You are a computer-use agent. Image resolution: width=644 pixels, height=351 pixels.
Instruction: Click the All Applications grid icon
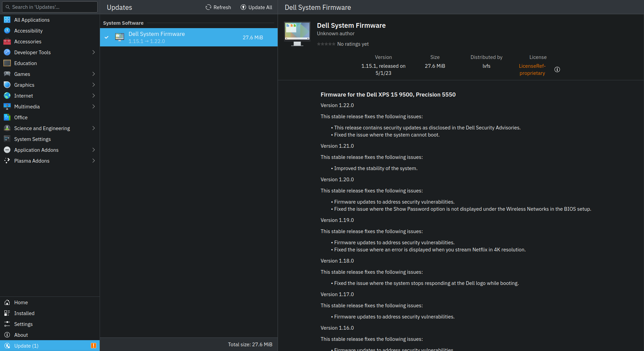click(x=7, y=20)
